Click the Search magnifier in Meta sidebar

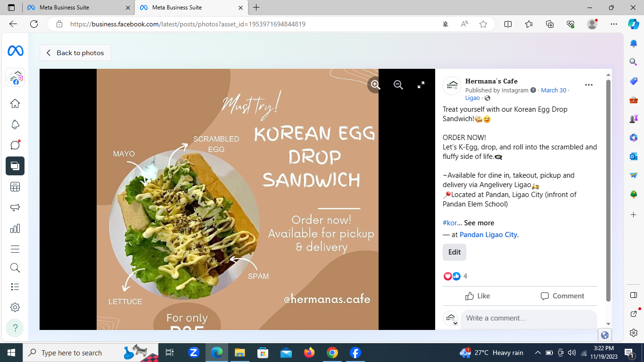[15, 268]
